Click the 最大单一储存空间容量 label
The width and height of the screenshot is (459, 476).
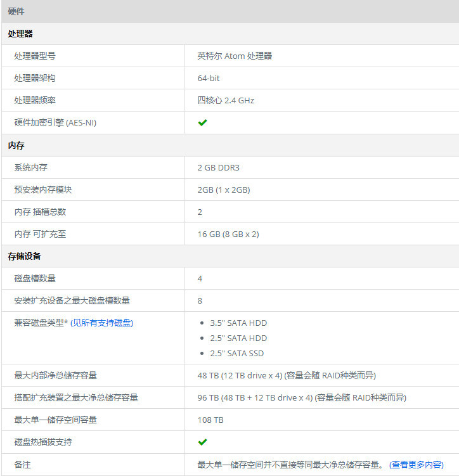(x=56, y=420)
